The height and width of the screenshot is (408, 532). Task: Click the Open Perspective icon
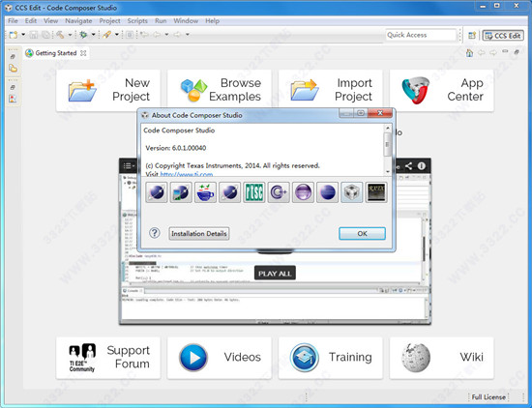pos(472,35)
